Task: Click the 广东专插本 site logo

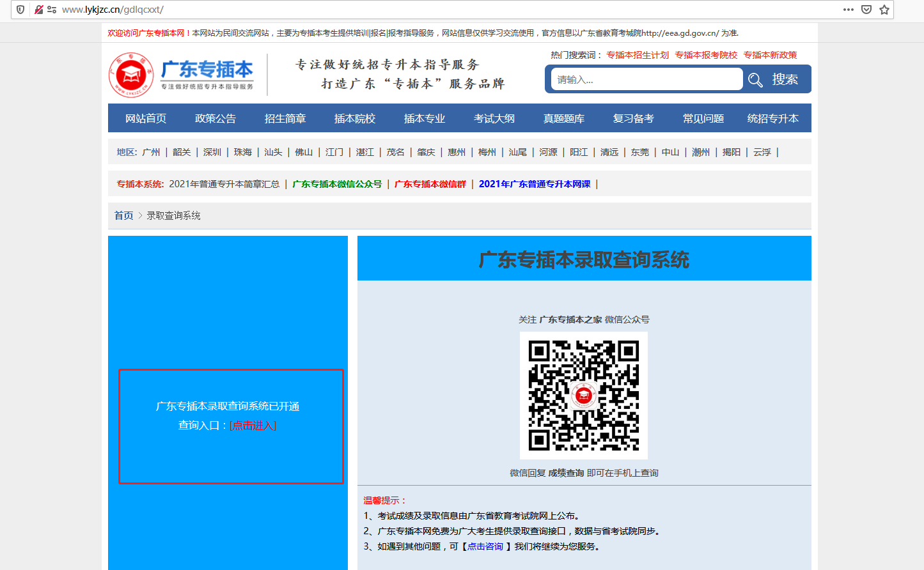Action: point(181,75)
